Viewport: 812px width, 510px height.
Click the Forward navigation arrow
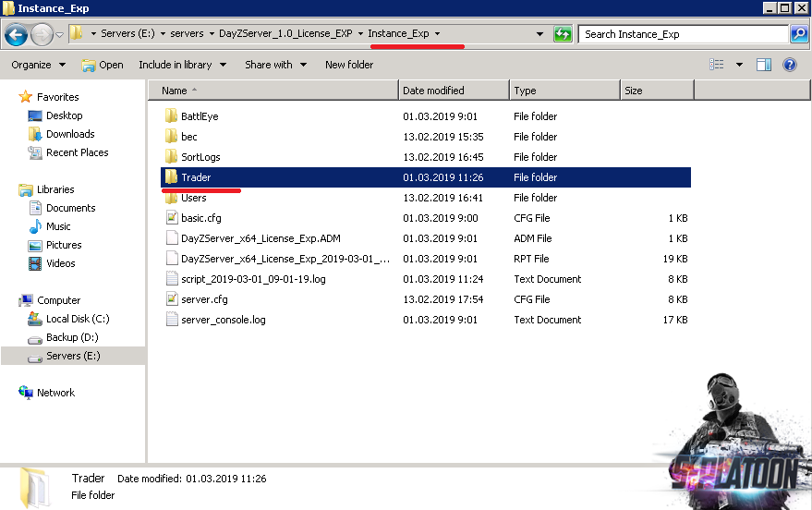(42, 35)
